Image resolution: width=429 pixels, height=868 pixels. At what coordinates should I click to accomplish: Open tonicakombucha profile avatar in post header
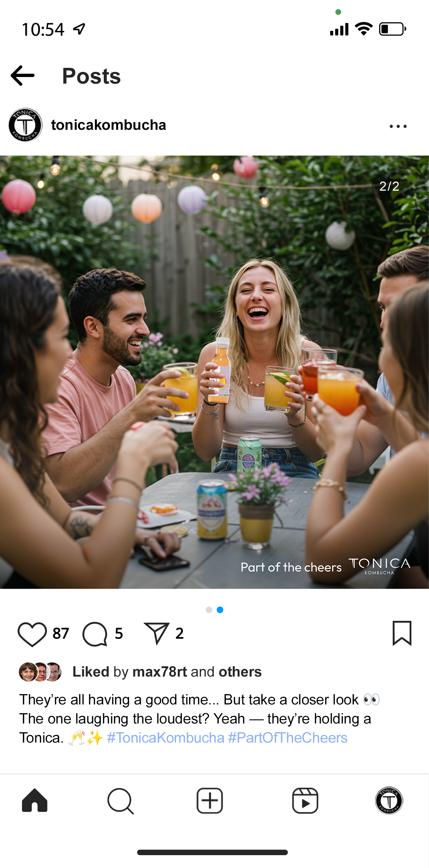(x=25, y=125)
